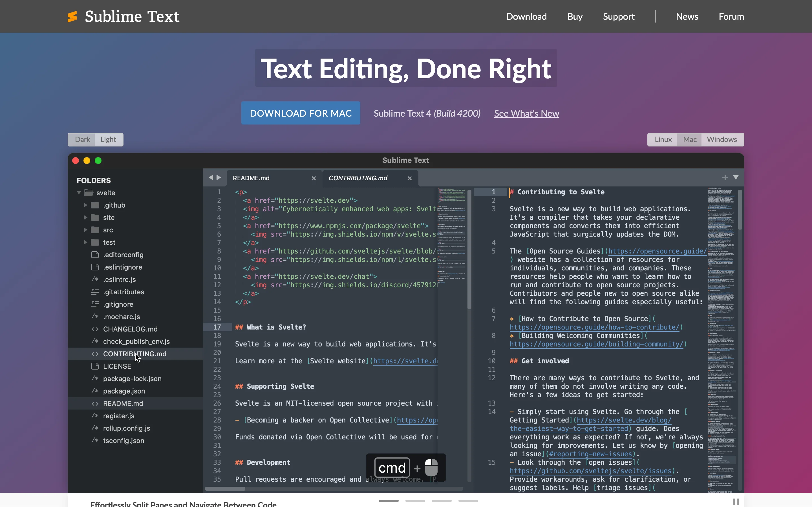Click the document icon next to LICENSE
Viewport: 812px width, 507px height.
pos(95,366)
